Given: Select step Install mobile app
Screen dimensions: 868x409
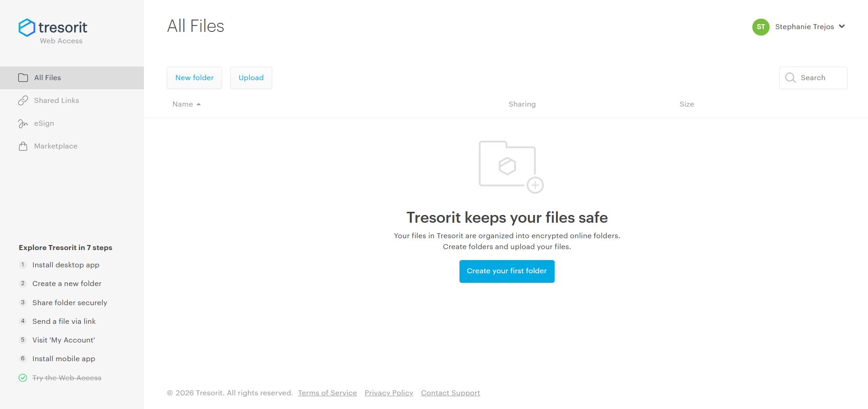Looking at the screenshot, I should [64, 359].
